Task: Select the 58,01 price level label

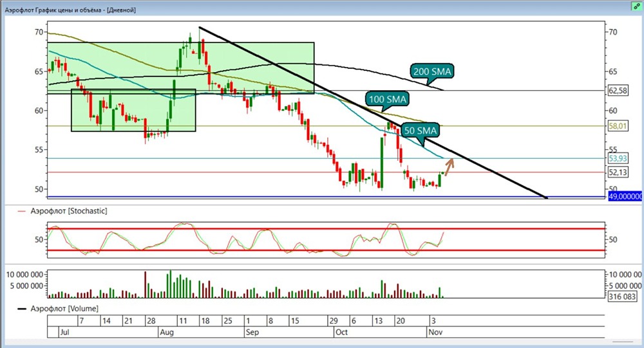Action: pyautogui.click(x=618, y=126)
